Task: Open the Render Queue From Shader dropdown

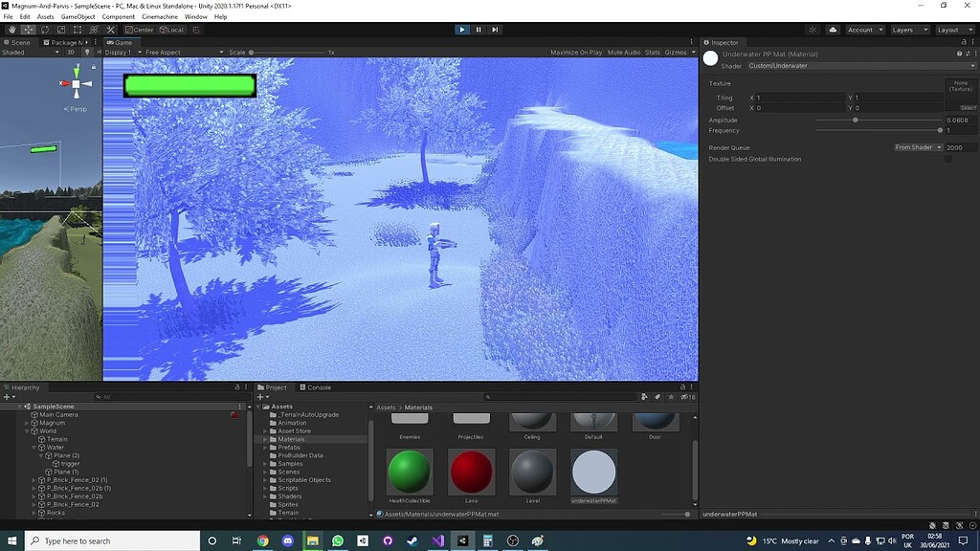Action: click(916, 147)
